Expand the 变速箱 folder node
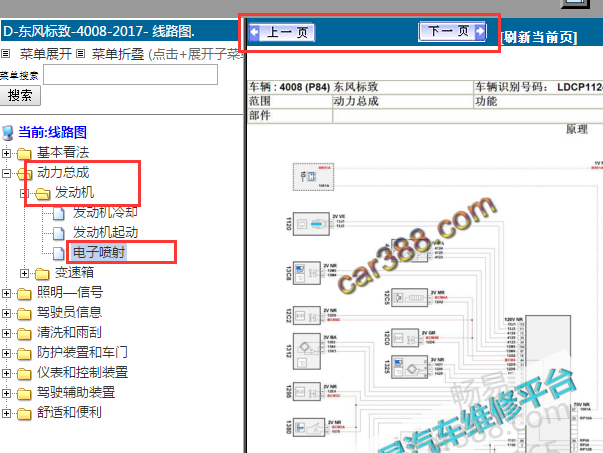Viewport: 603px width, 453px height. pos(24,273)
